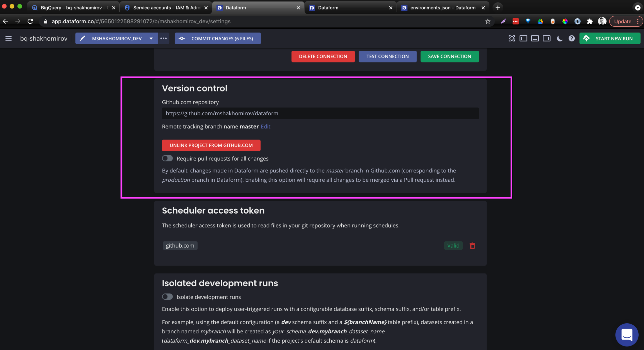
Task: Switch to the environments.json tab
Action: click(442, 8)
